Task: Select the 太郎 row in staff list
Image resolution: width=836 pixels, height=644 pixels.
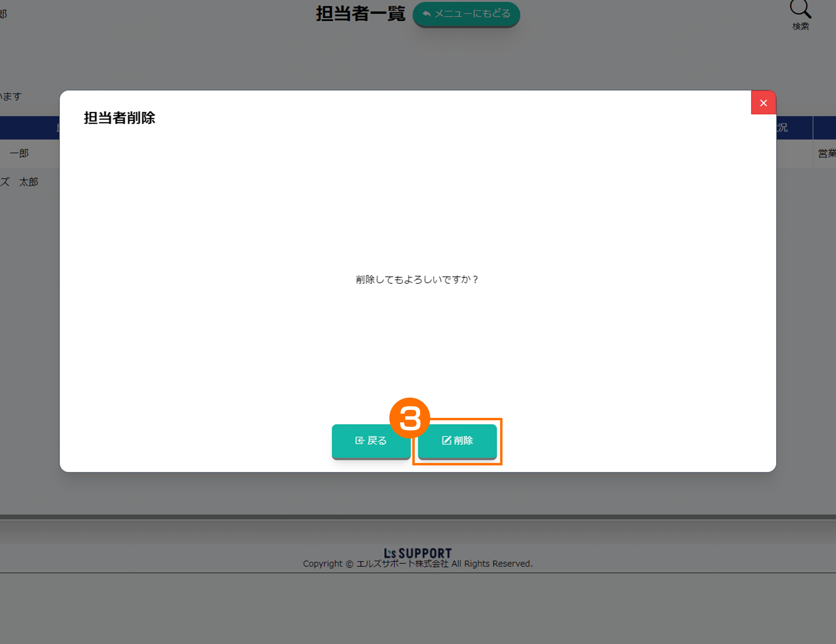Action: (28, 182)
